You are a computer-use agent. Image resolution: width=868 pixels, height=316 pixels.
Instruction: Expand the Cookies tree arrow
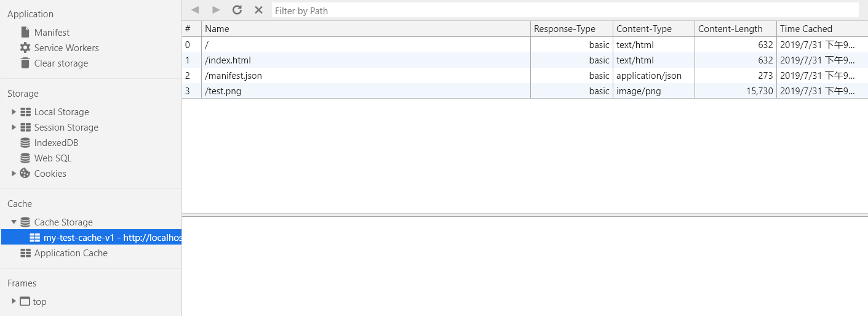coord(14,173)
